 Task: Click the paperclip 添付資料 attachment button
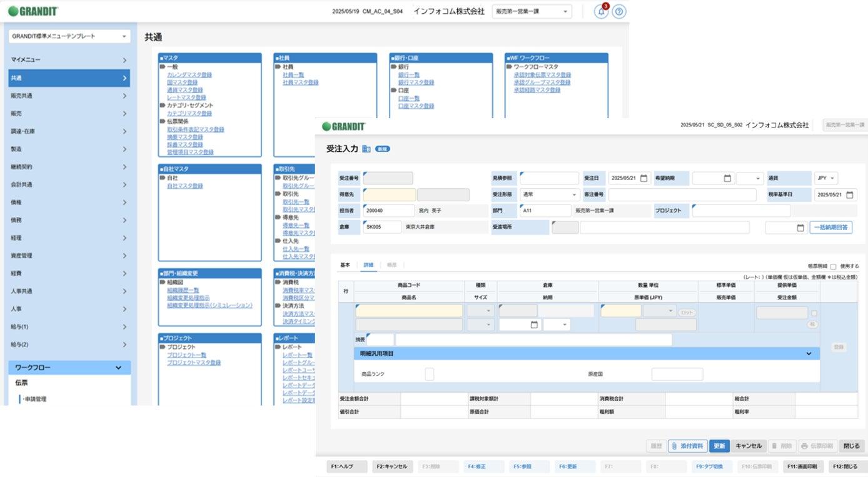point(687,446)
